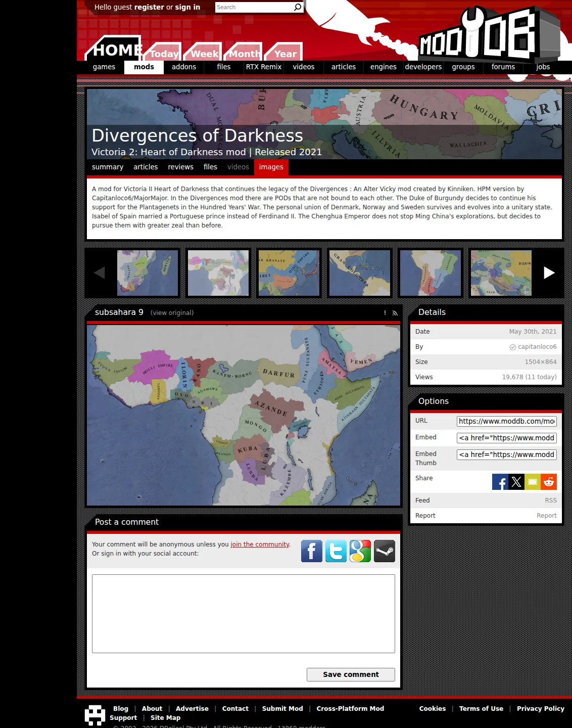The width and height of the screenshot is (572, 728).
Task: Open the Khanate map thumbnail
Action: pyautogui.click(x=289, y=272)
